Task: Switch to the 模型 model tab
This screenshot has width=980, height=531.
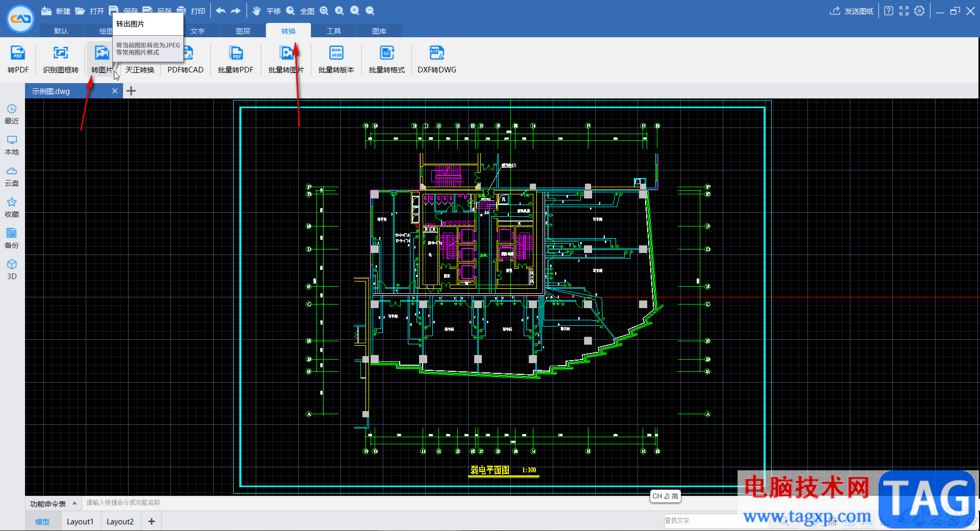Action: [42, 521]
